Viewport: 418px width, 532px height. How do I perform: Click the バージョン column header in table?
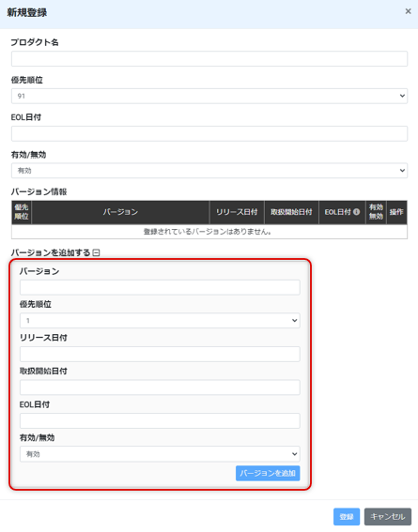pos(120,212)
